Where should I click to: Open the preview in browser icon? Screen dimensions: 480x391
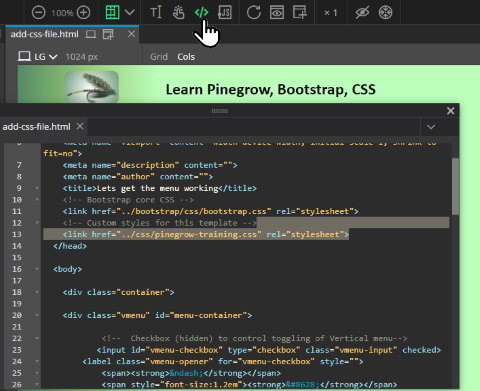click(277, 13)
